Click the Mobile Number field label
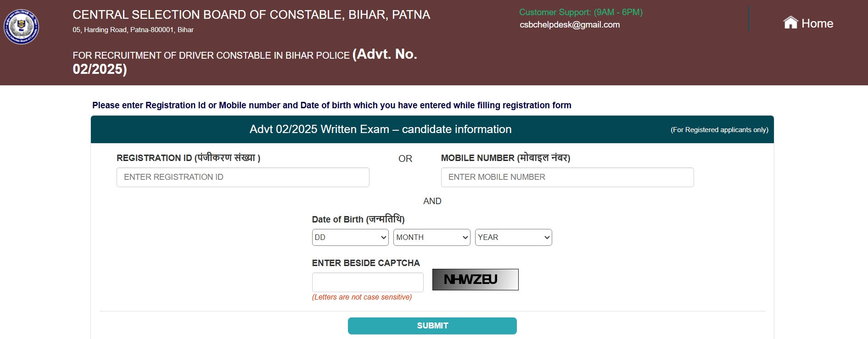The height and width of the screenshot is (339, 868). pyautogui.click(x=505, y=158)
